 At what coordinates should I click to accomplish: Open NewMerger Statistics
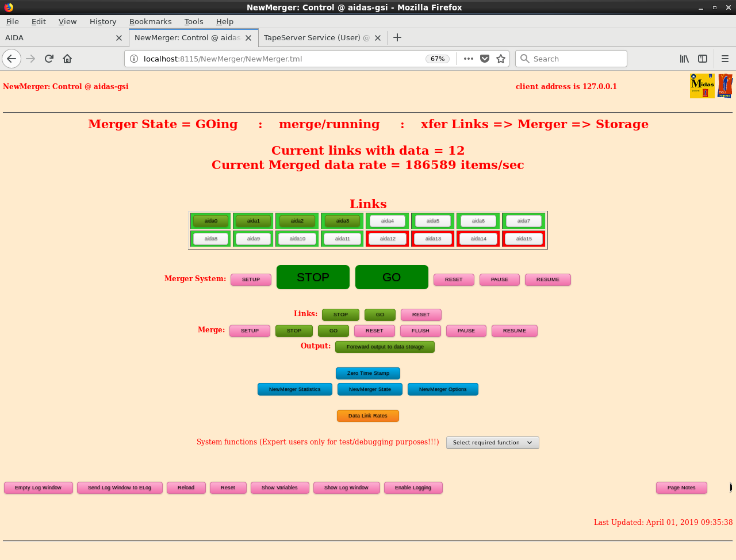point(295,389)
